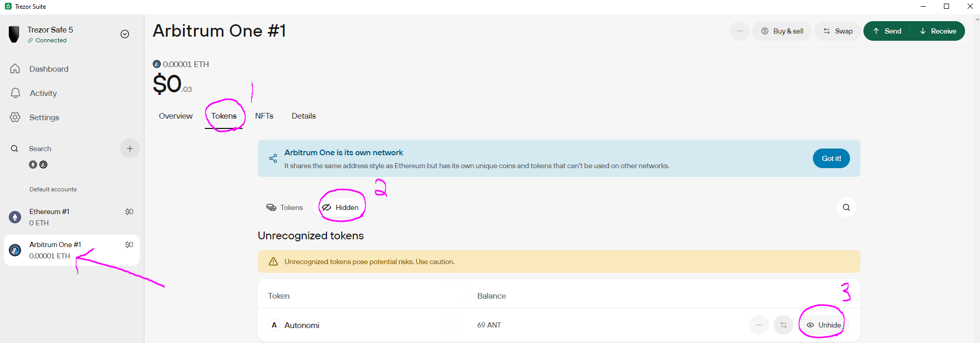
Task: Open the token search magnifier icon
Action: (x=846, y=207)
